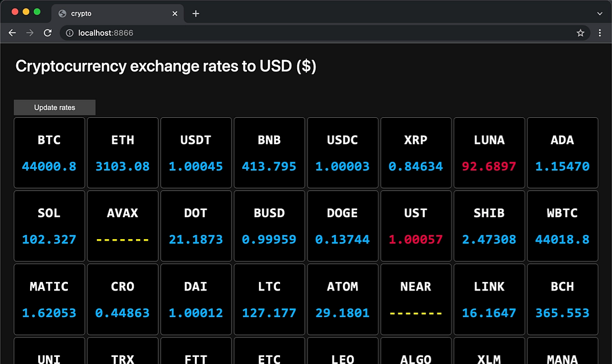Click the WBTC ticker label
Image resolution: width=612 pixels, height=364 pixels.
(x=563, y=214)
